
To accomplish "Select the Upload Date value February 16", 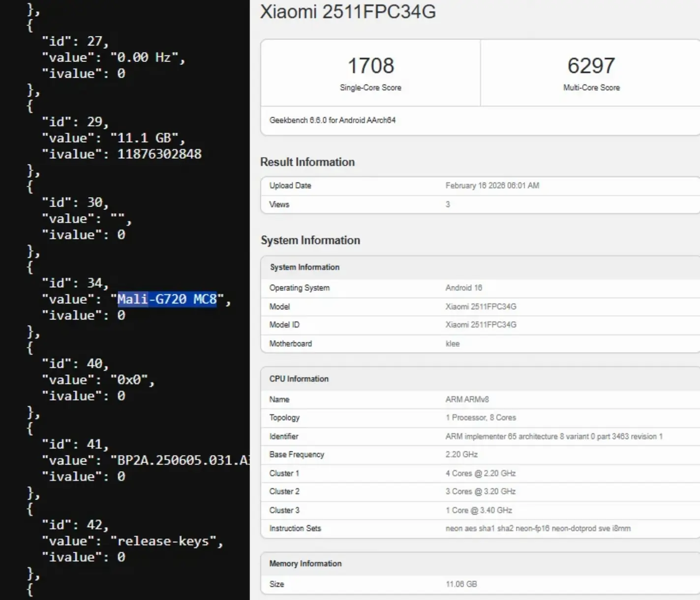I will pyautogui.click(x=492, y=185).
